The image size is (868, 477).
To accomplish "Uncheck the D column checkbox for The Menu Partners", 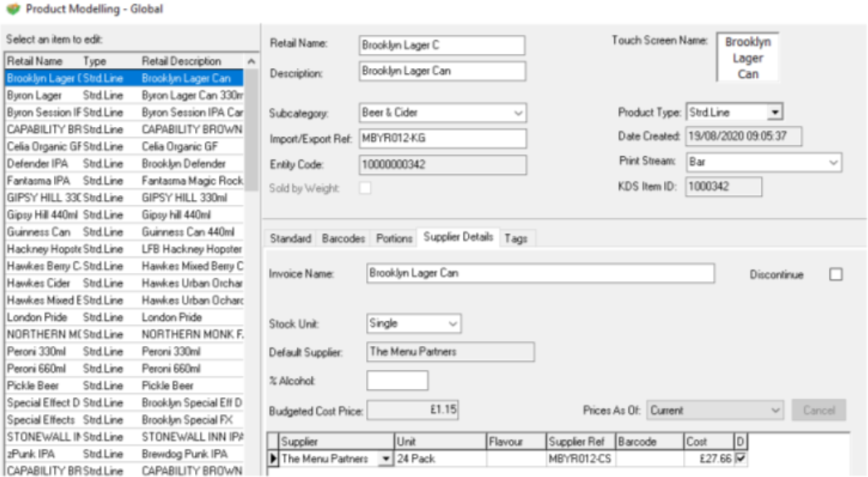I will (740, 458).
